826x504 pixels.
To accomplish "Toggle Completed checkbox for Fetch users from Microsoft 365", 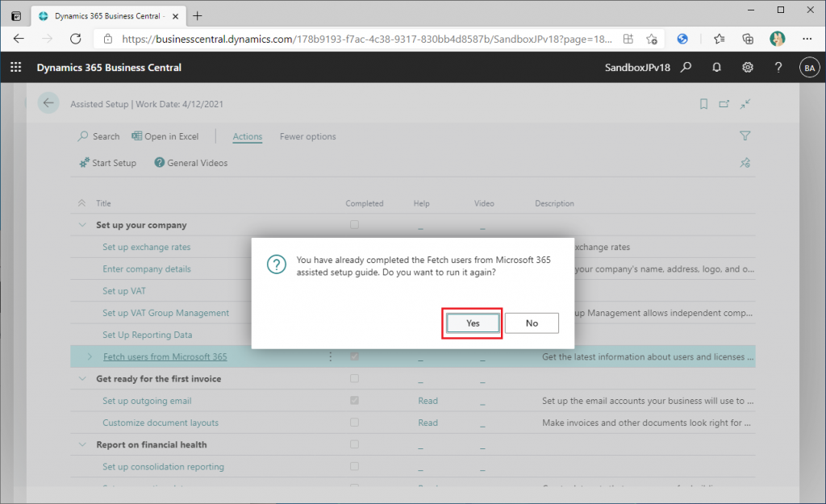I will (x=355, y=356).
